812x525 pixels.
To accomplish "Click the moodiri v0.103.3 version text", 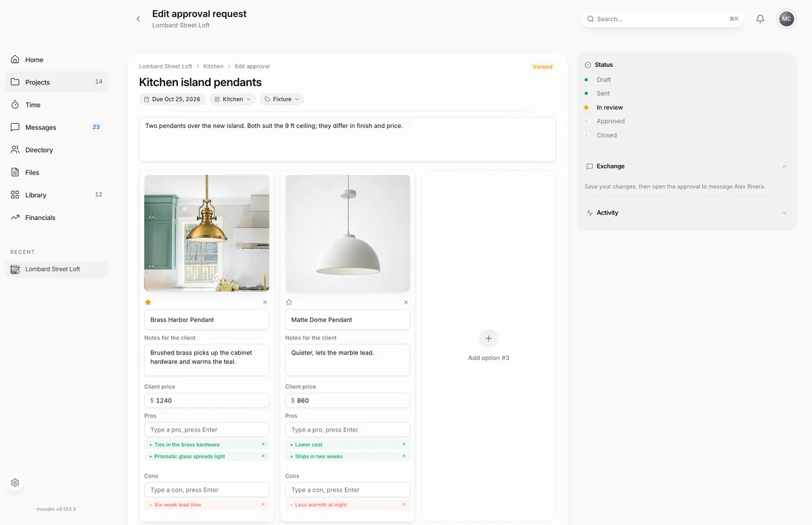I will coord(56,509).
